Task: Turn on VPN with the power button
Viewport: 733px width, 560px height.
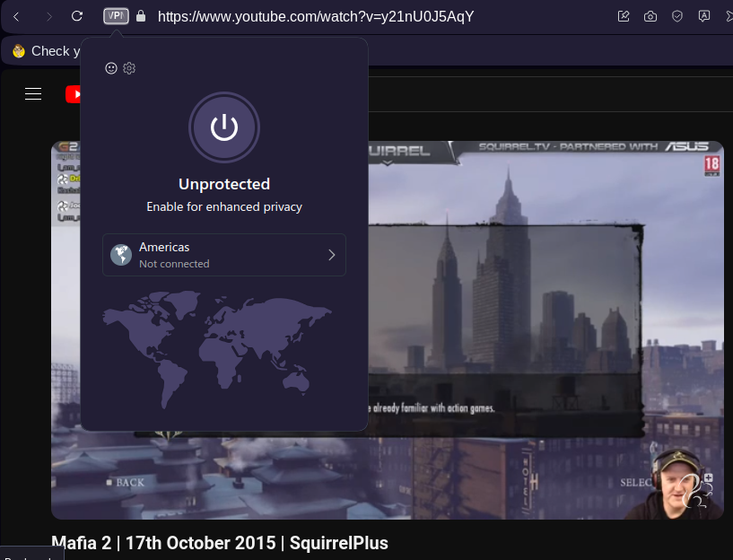Action: [x=224, y=127]
